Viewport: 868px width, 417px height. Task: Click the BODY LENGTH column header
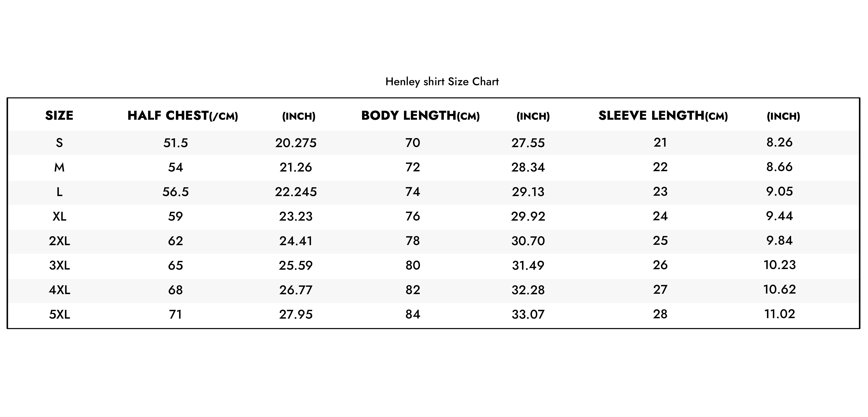[x=420, y=116]
